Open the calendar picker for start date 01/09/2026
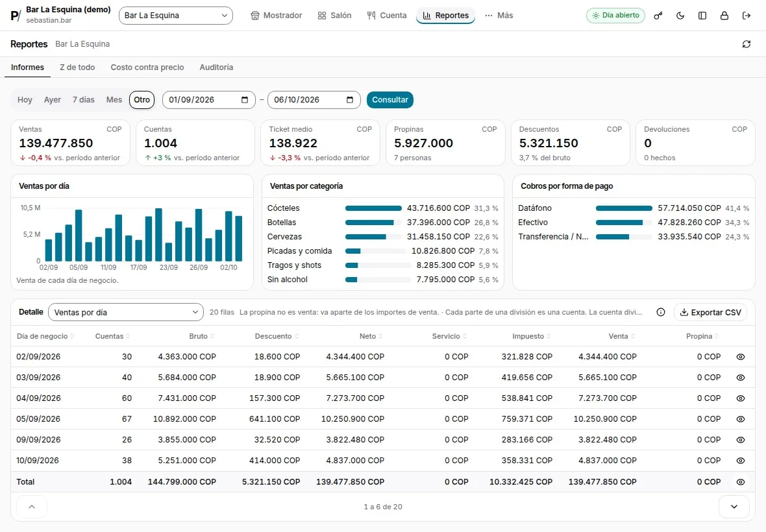The height and width of the screenshot is (532, 766). point(245,99)
